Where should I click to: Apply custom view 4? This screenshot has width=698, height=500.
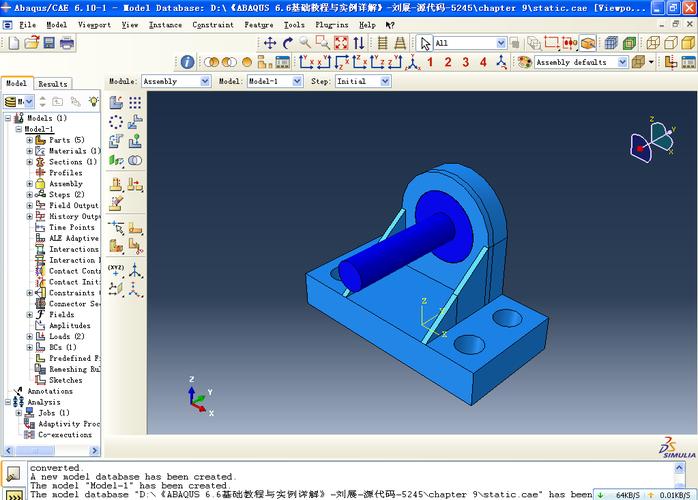(483, 62)
